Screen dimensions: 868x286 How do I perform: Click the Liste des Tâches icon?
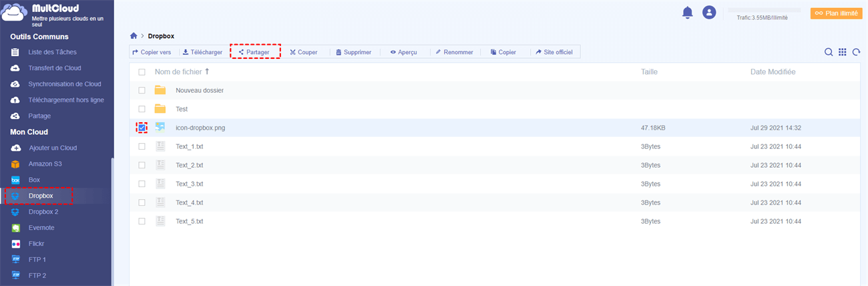tap(15, 52)
